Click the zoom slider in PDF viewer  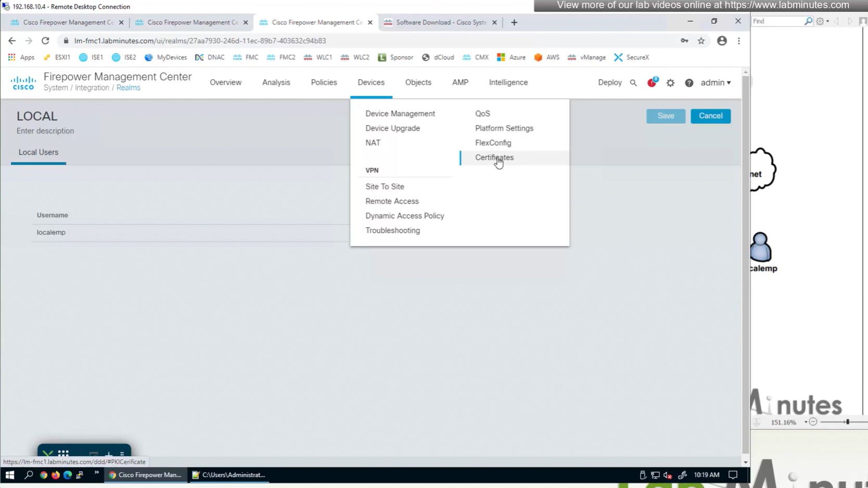pyautogui.click(x=847, y=422)
